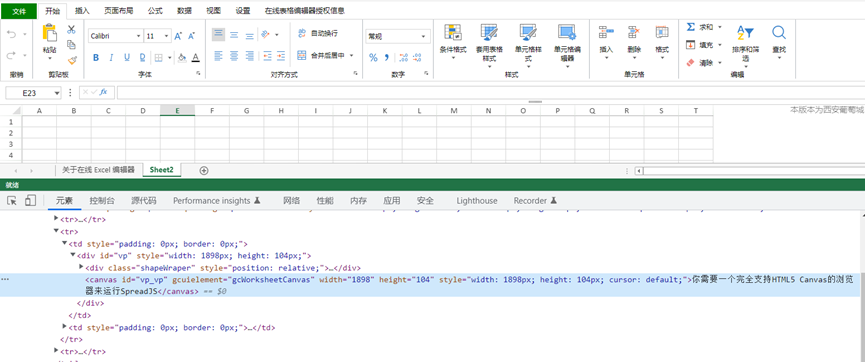Toggle DevTools device toolbar icon

click(30, 200)
